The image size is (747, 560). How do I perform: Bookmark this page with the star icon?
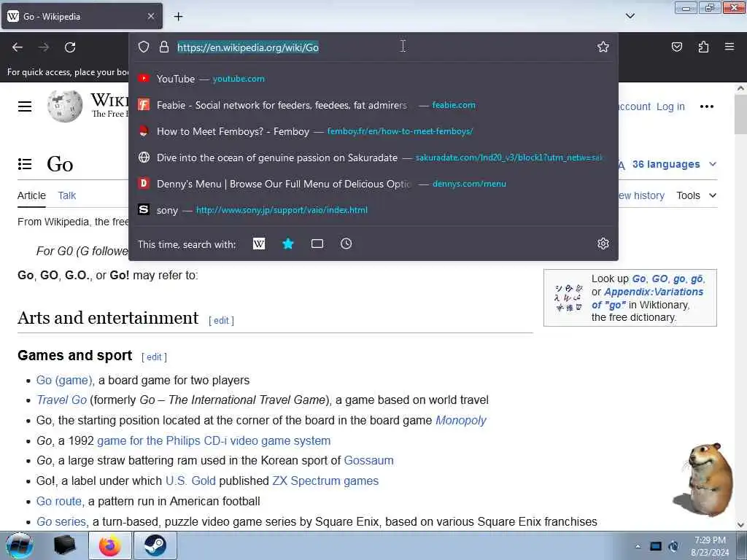click(x=603, y=47)
